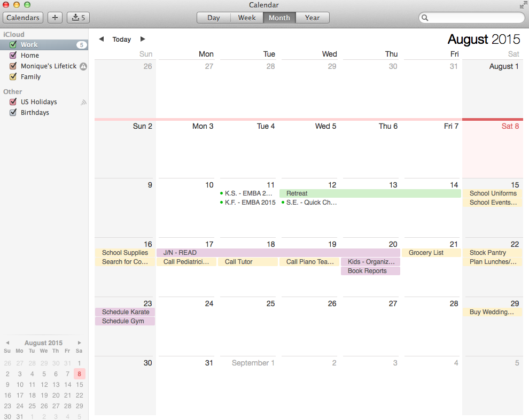Viewport: 529px width, 420px height.
Task: Disable the Birthdays calendar checkbox
Action: (13, 113)
